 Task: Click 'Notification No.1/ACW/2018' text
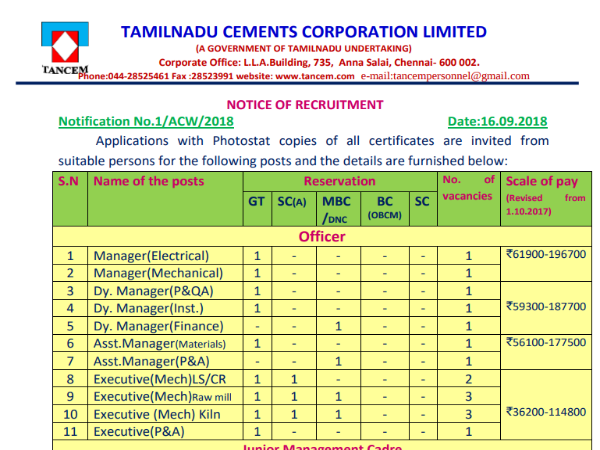(146, 121)
